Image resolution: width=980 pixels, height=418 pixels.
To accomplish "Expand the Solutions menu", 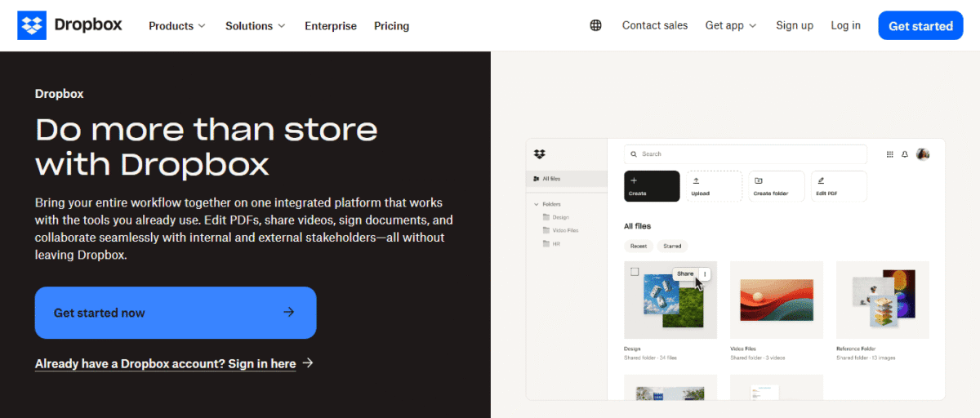I will pyautogui.click(x=256, y=25).
